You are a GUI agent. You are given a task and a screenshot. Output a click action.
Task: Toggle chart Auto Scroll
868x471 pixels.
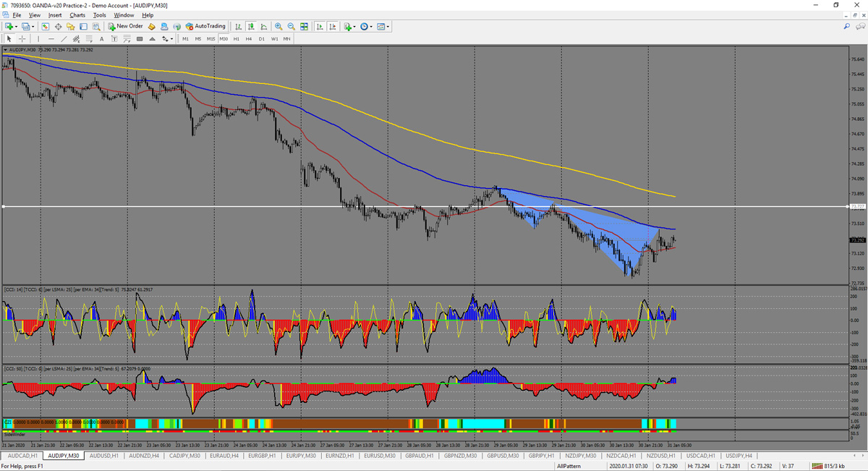tap(320, 27)
